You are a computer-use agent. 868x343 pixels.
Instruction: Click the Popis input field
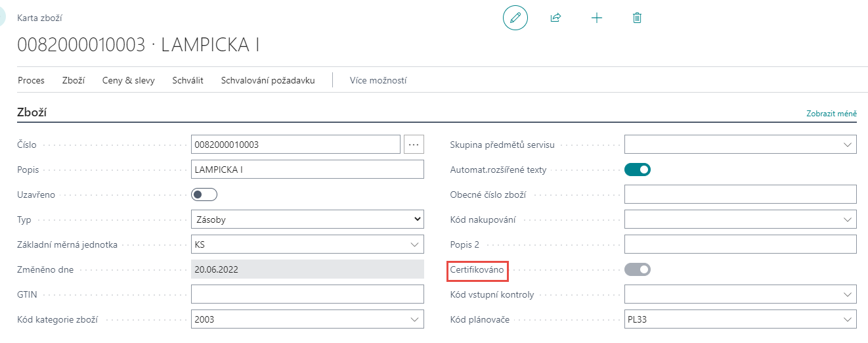pyautogui.click(x=307, y=170)
